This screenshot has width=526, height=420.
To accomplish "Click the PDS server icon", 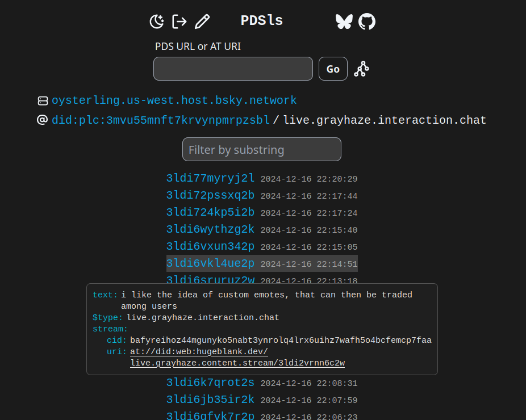I will 43,101.
